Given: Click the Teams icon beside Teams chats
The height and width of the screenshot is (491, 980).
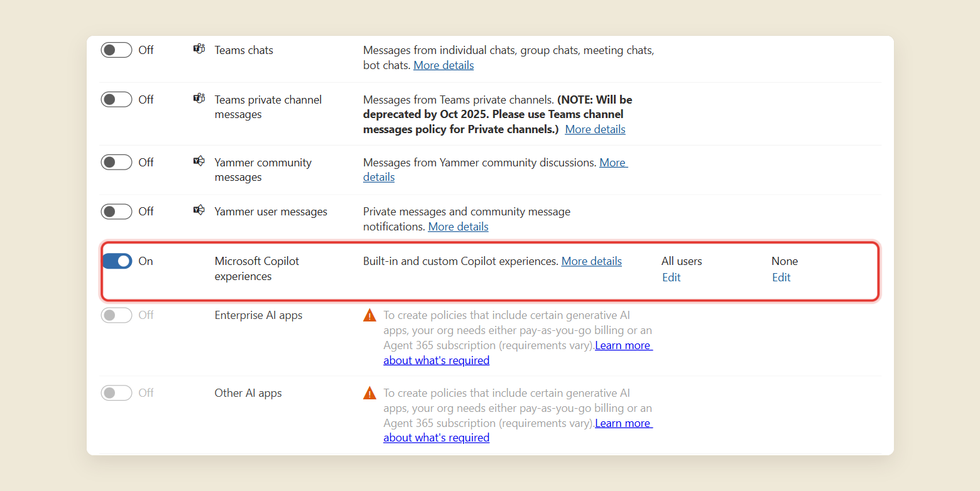Looking at the screenshot, I should click(x=199, y=49).
